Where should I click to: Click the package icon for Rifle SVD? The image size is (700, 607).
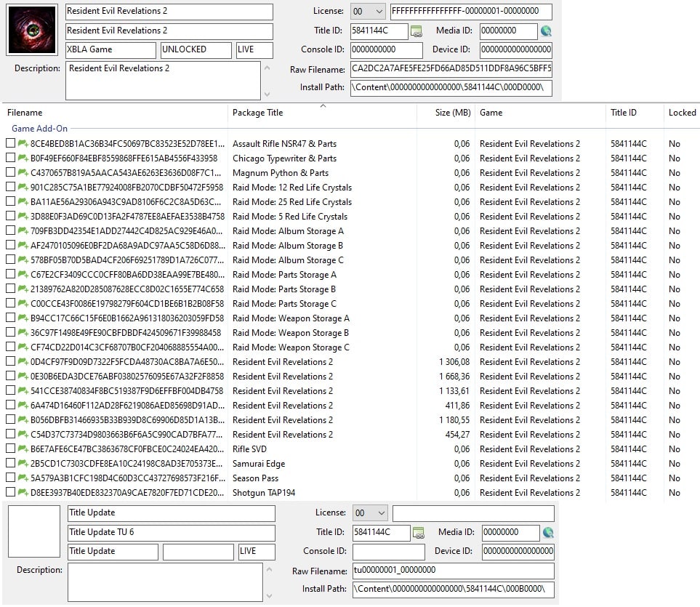pyautogui.click(x=23, y=449)
